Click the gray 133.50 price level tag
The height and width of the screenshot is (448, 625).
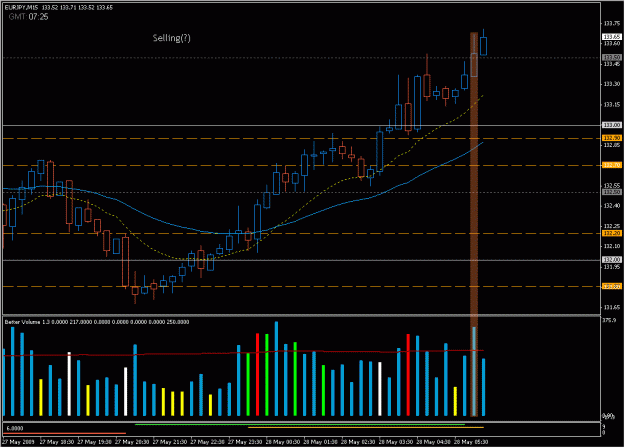click(x=611, y=57)
